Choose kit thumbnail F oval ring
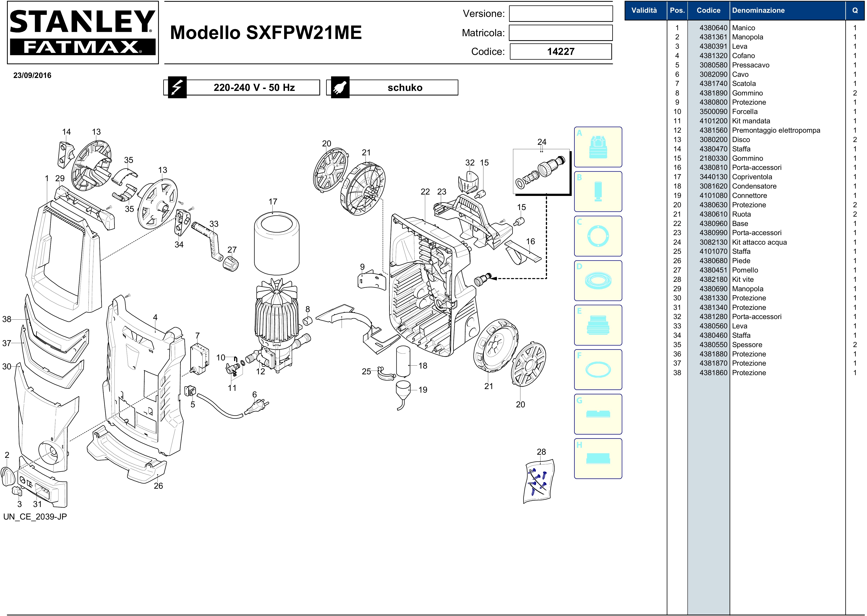Image resolution: width=867 pixels, height=616 pixels. click(598, 369)
